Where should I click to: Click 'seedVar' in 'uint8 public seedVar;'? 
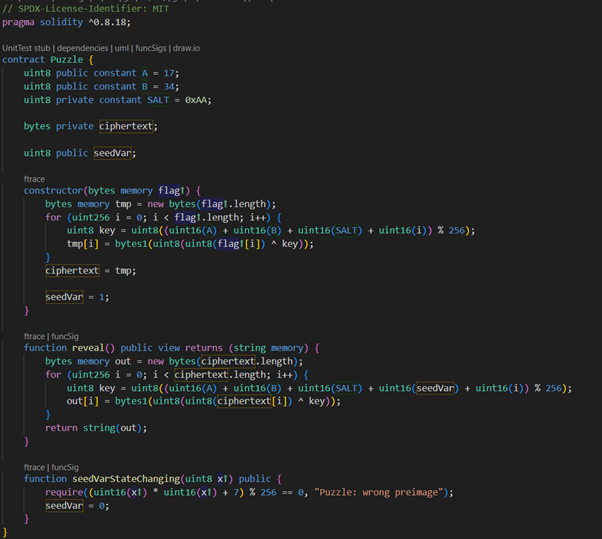(112, 153)
